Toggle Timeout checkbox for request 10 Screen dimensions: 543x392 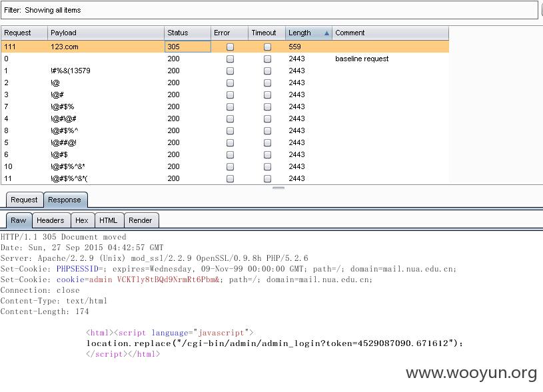[x=267, y=167]
